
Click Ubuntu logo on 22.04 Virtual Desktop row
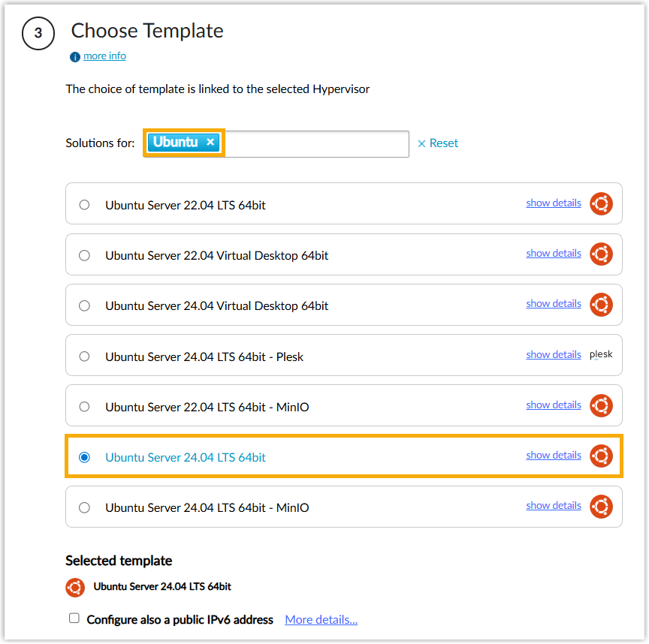click(600, 254)
